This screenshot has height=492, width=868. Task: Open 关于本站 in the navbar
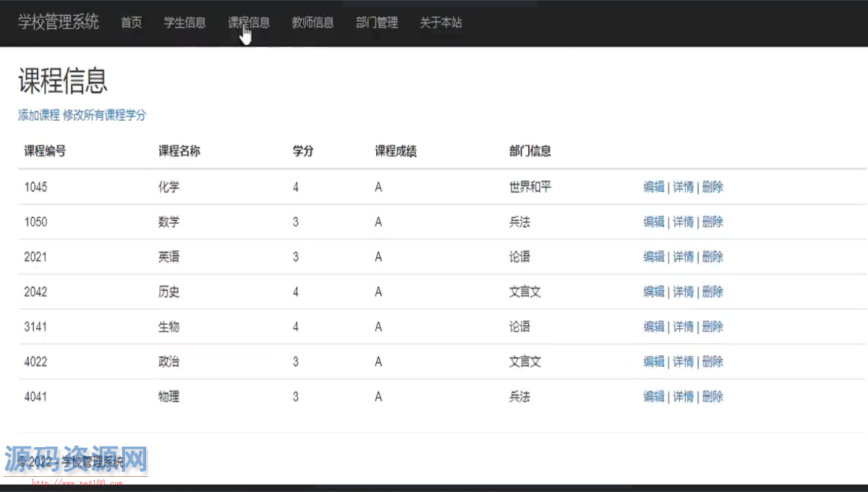click(441, 22)
